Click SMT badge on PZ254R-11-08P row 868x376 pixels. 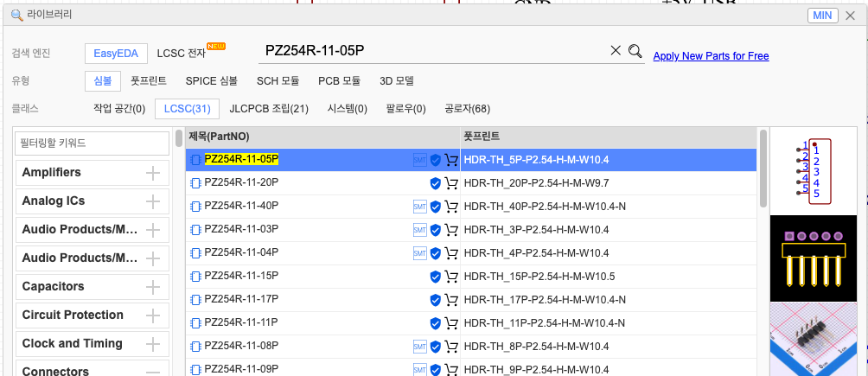point(420,347)
